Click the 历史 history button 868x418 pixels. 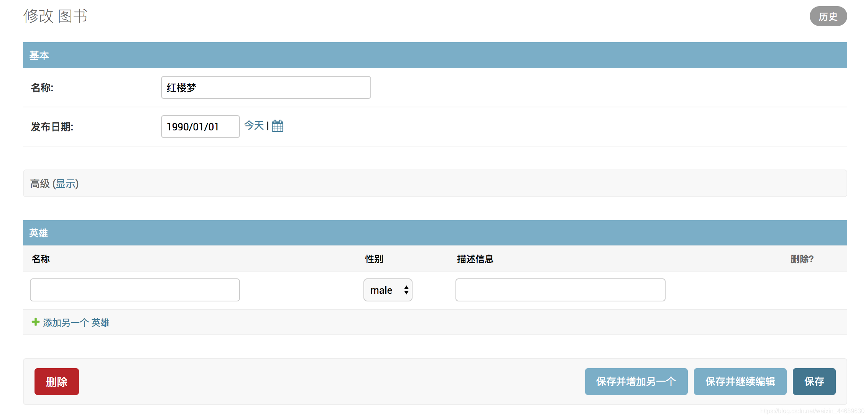tap(828, 16)
